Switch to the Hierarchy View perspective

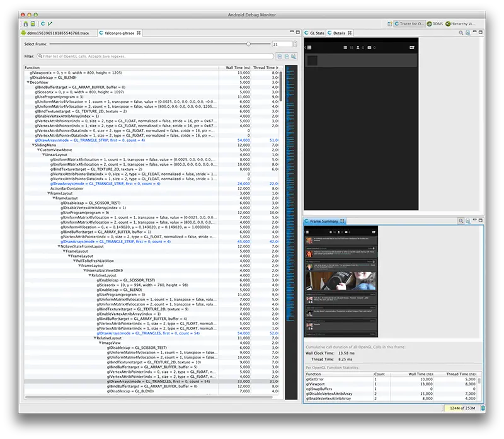(462, 22)
